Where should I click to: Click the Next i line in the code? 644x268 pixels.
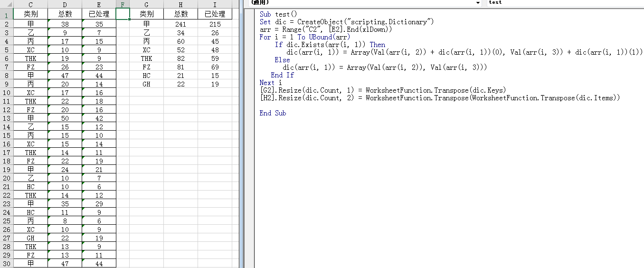(271, 83)
